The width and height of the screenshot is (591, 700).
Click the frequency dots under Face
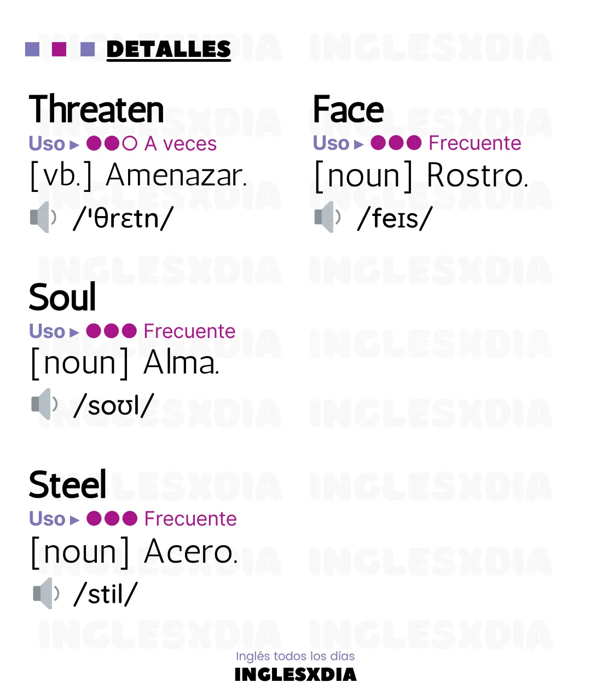(396, 143)
